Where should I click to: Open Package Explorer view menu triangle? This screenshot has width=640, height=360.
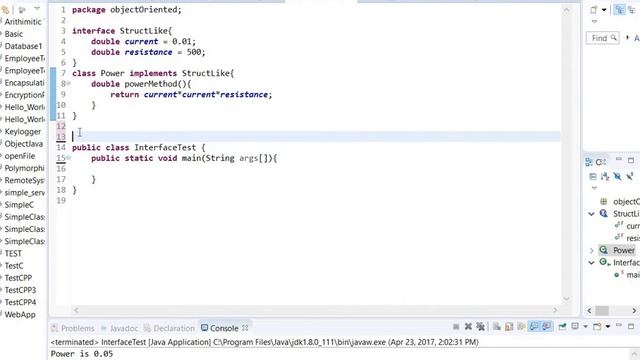(37, 9)
